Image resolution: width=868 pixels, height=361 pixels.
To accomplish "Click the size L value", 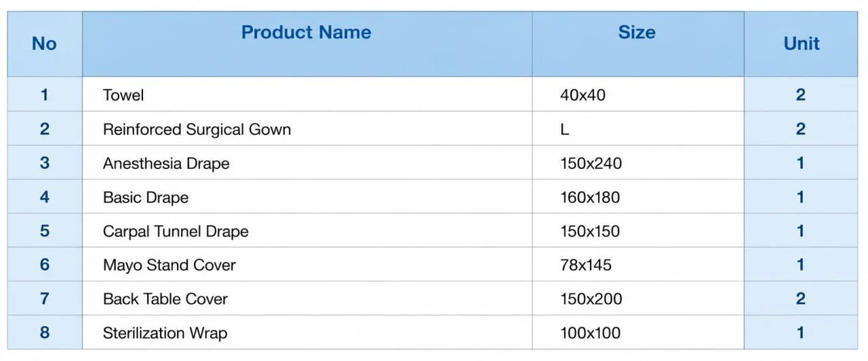I will 564,129.
